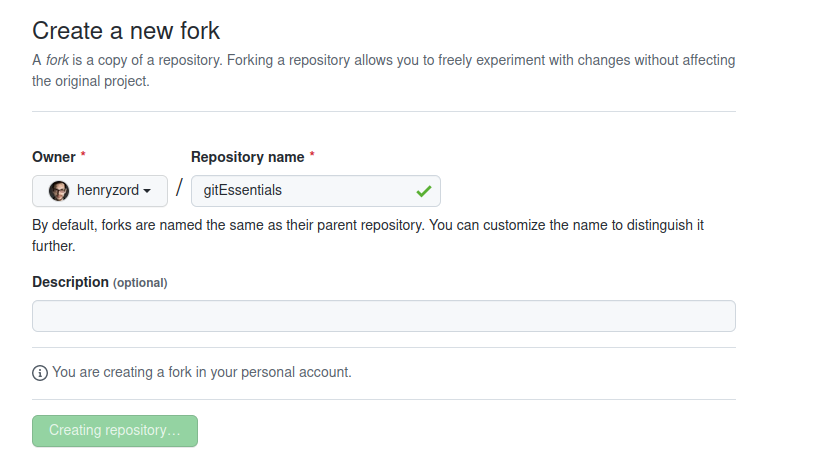Click the green checkmark in repository name field
The image size is (813, 459).
[x=424, y=190]
